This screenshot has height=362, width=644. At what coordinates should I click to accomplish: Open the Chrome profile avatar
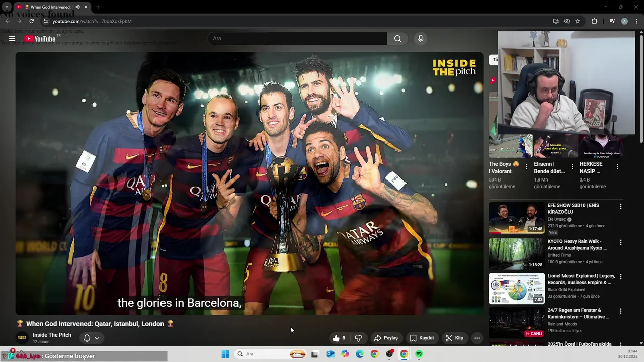(x=624, y=21)
